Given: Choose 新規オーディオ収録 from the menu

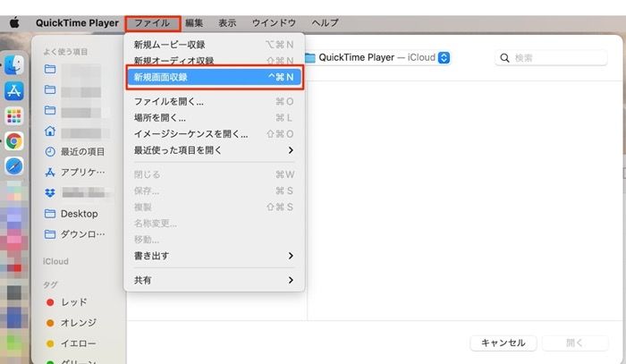Looking at the screenshot, I should (214, 61).
